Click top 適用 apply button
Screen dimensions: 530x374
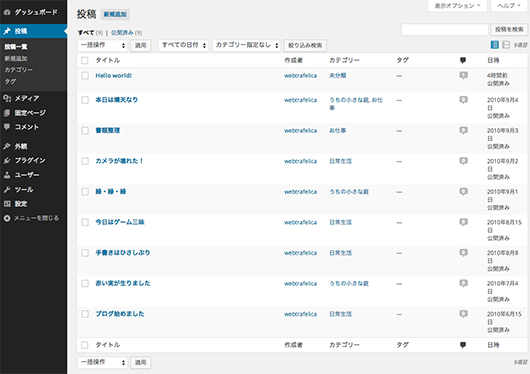coord(141,45)
